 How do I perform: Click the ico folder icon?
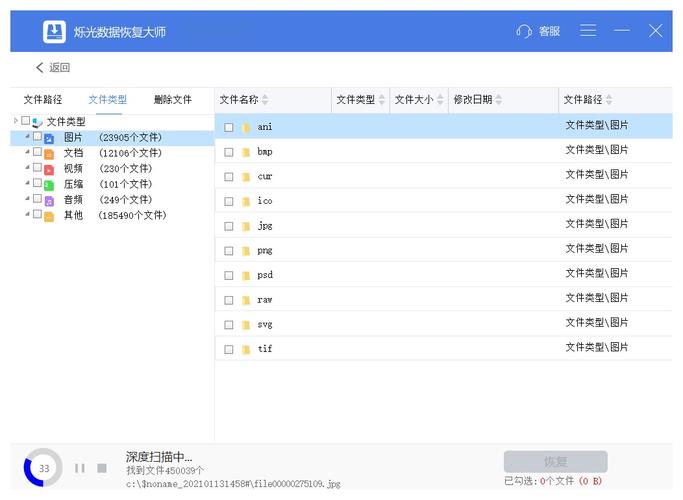(246, 201)
